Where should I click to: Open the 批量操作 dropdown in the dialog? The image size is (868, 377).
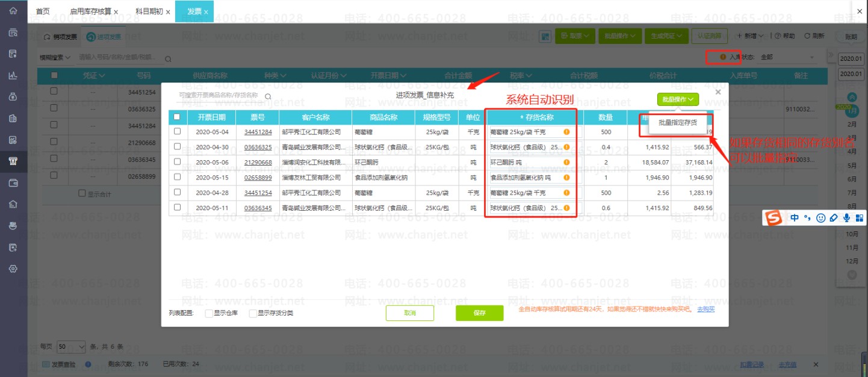(678, 99)
